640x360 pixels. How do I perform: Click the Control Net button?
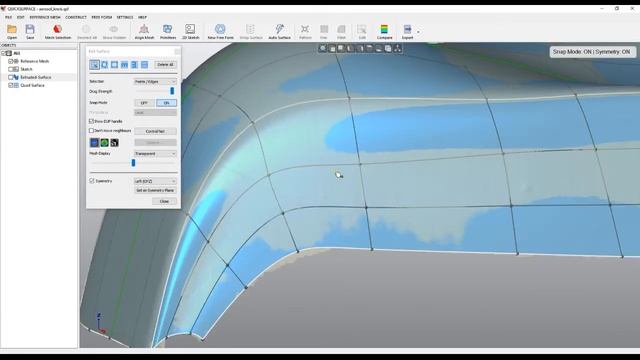155,131
